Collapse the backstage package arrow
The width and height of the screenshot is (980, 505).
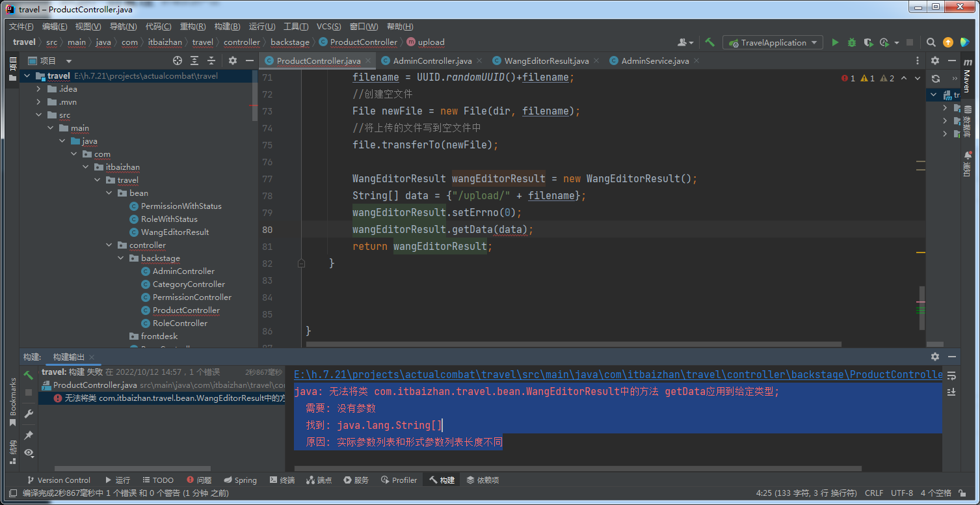click(122, 258)
